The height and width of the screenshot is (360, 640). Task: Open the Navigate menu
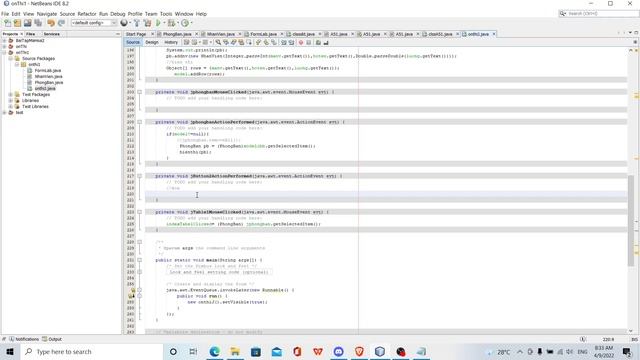tap(47, 14)
